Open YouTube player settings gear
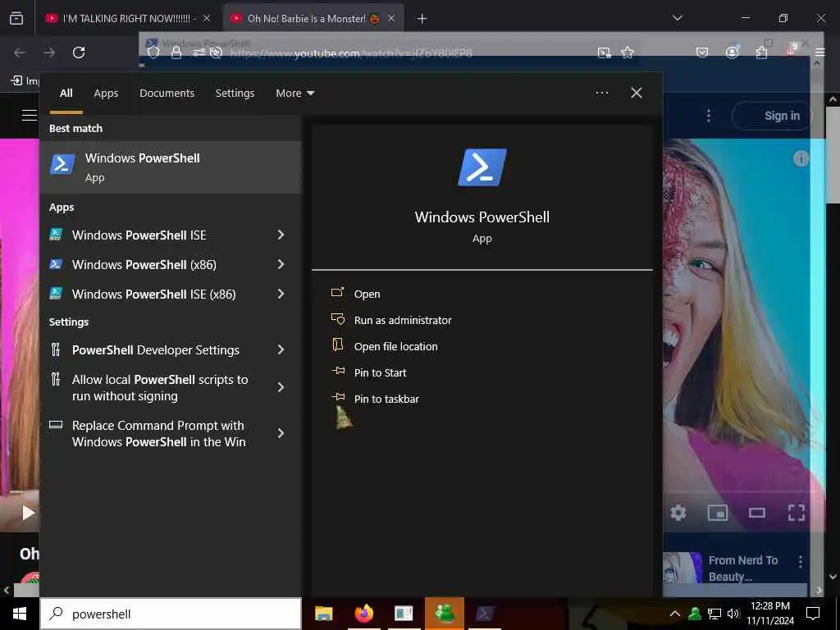The width and height of the screenshot is (840, 630). (x=678, y=513)
